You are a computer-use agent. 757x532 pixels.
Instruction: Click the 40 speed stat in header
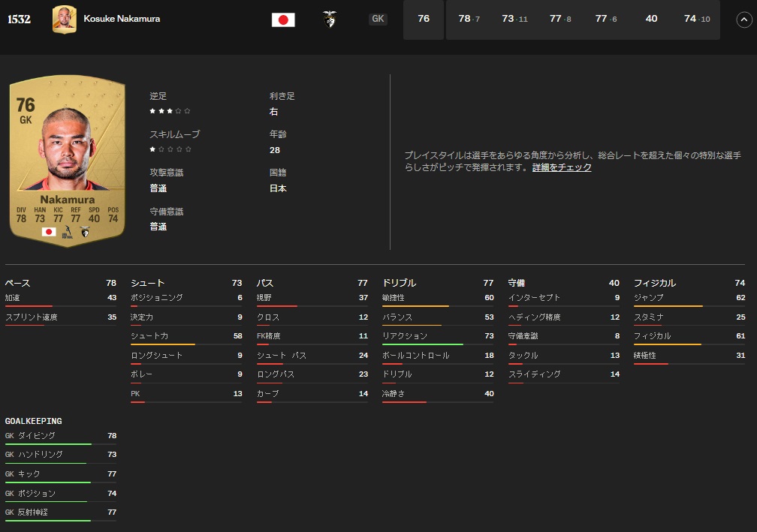click(x=651, y=19)
